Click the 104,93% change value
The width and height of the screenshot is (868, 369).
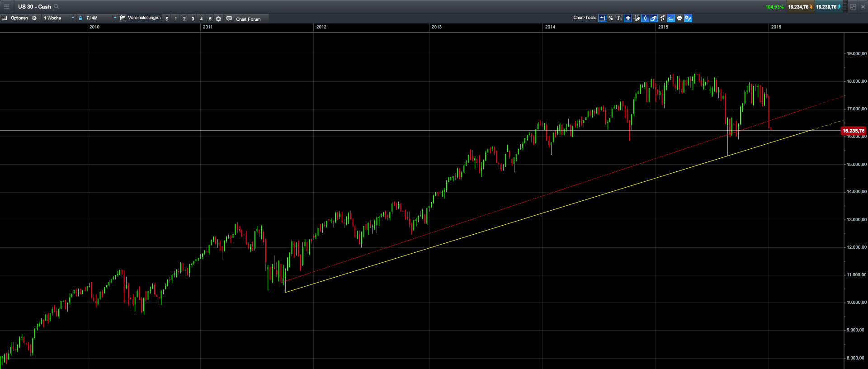[774, 7]
